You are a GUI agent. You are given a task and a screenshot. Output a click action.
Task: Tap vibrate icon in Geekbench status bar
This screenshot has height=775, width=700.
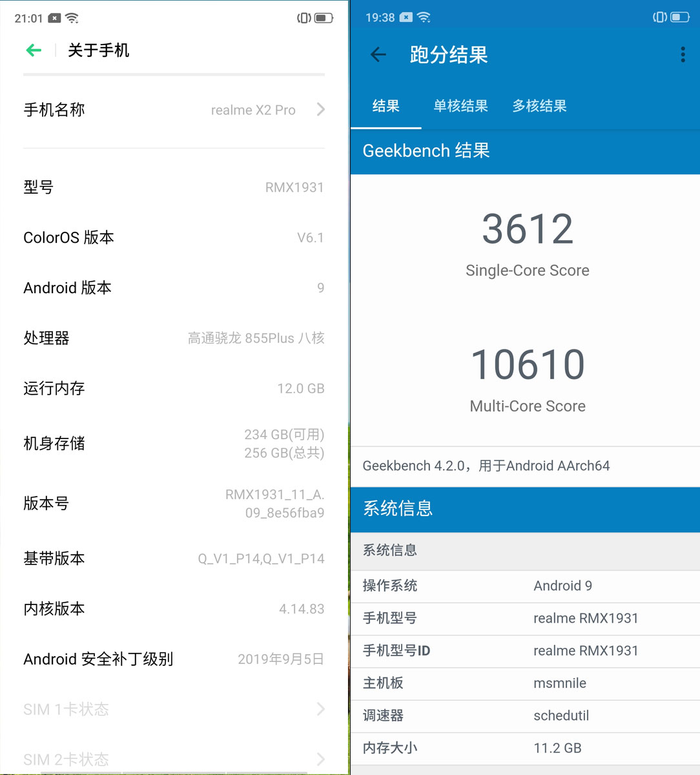coord(660,17)
